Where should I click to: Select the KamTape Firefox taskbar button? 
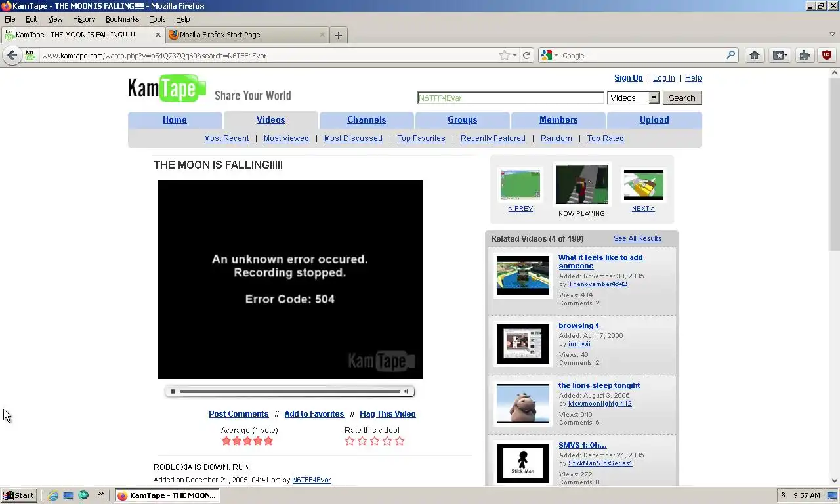167,495
